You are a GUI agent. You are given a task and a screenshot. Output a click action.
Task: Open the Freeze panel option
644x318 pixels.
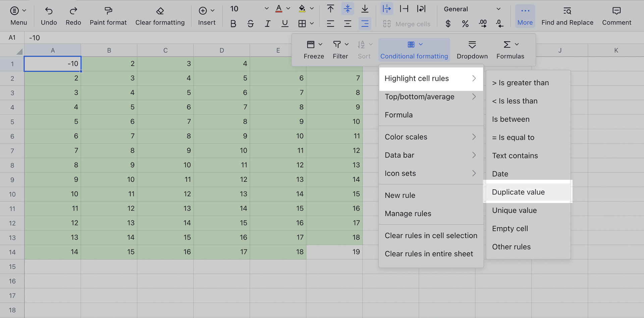[313, 50]
